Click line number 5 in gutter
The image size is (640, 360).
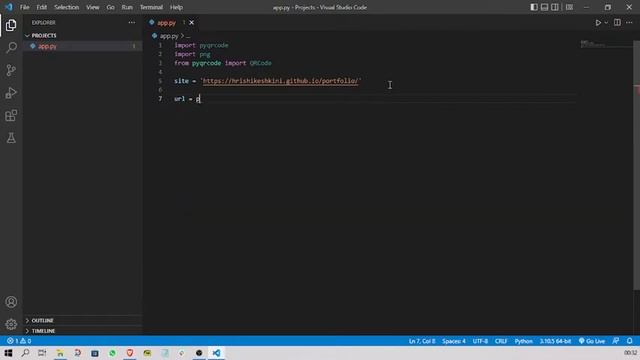(160, 81)
